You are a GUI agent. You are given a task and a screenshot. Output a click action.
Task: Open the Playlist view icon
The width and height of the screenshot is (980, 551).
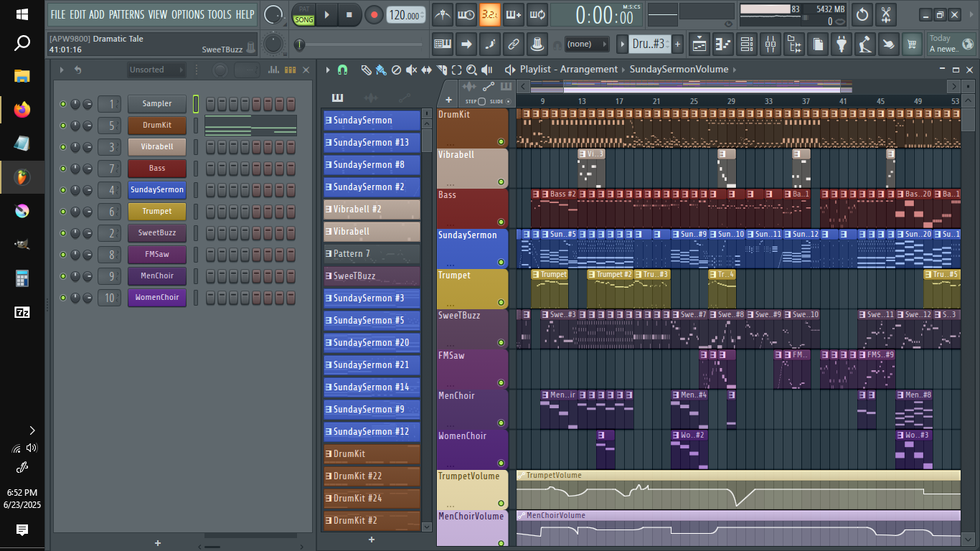[699, 44]
